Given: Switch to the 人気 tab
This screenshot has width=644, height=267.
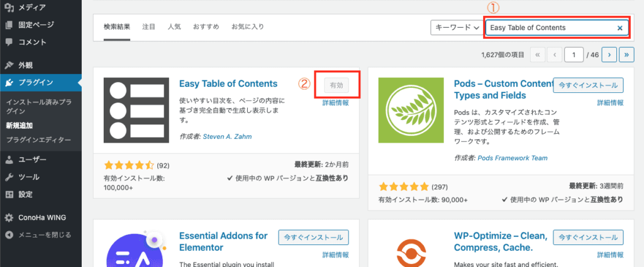Looking at the screenshot, I should [174, 27].
